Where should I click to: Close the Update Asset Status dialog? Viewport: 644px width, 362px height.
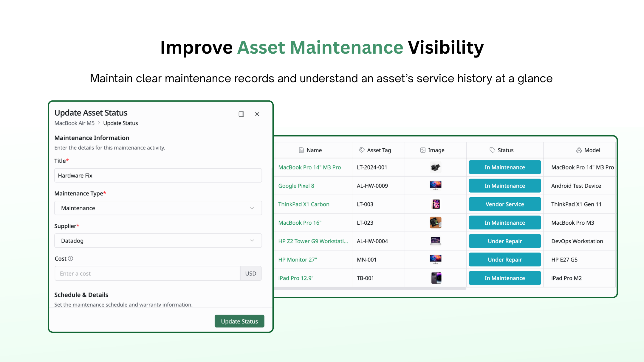coord(257,114)
